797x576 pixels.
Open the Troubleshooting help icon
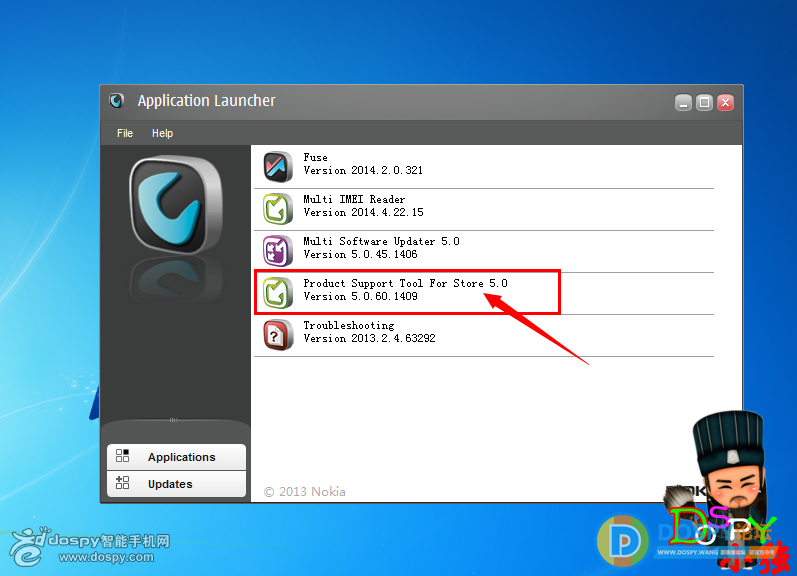[278, 335]
